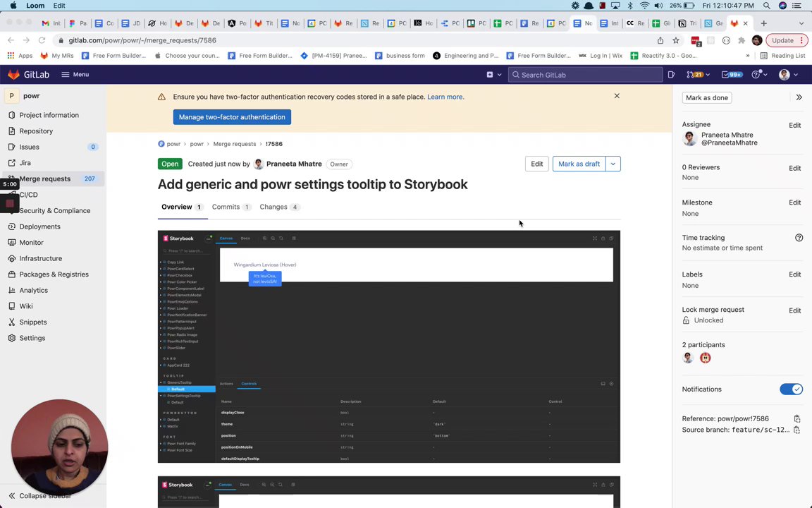Open the GitLab Menu

(x=75, y=75)
